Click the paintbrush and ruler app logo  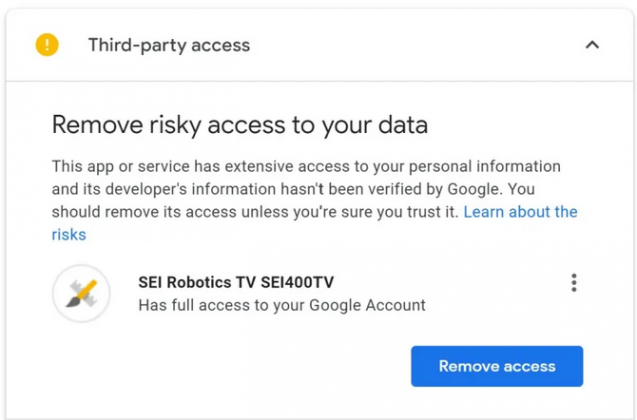click(x=81, y=293)
